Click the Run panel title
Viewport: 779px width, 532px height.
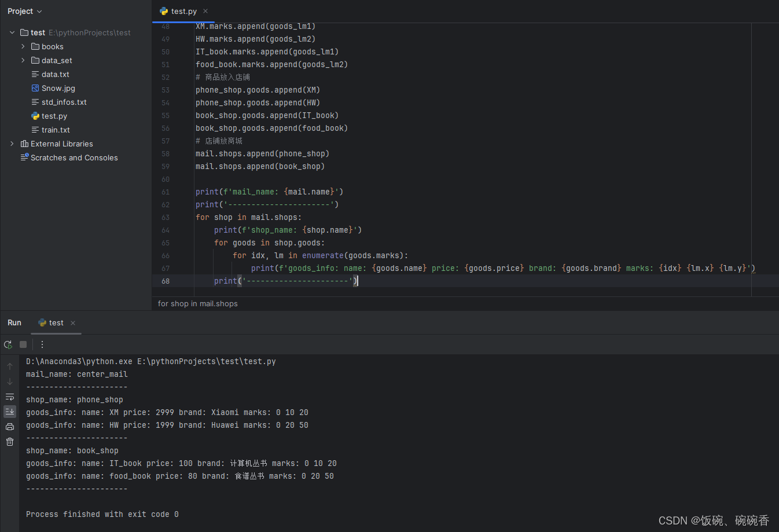tap(14, 322)
